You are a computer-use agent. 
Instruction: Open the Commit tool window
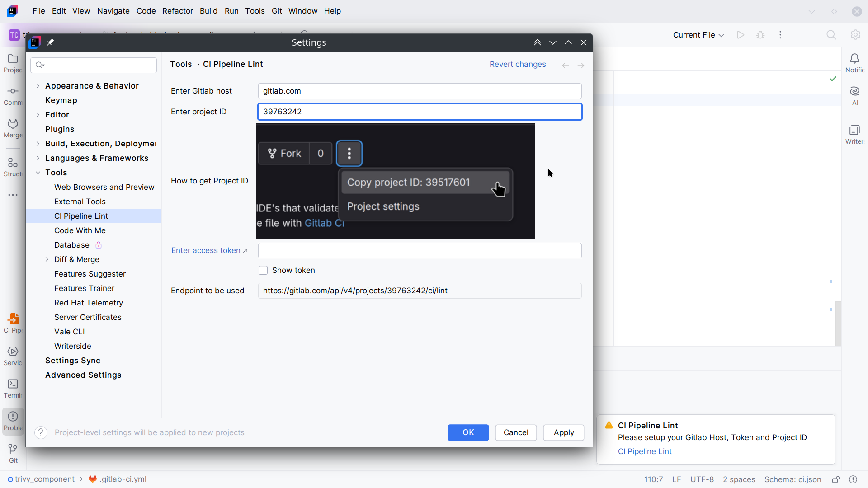pyautogui.click(x=13, y=96)
